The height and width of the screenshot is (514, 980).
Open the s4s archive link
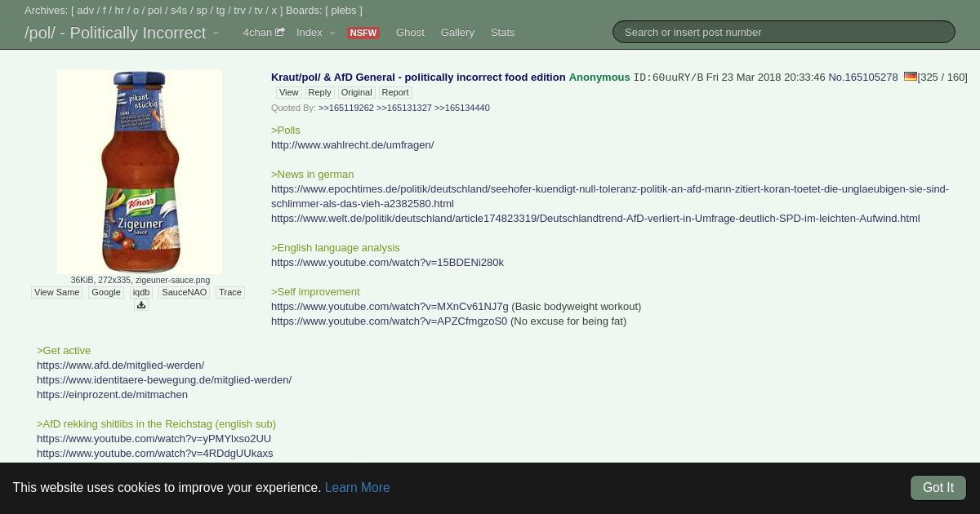pos(179,11)
